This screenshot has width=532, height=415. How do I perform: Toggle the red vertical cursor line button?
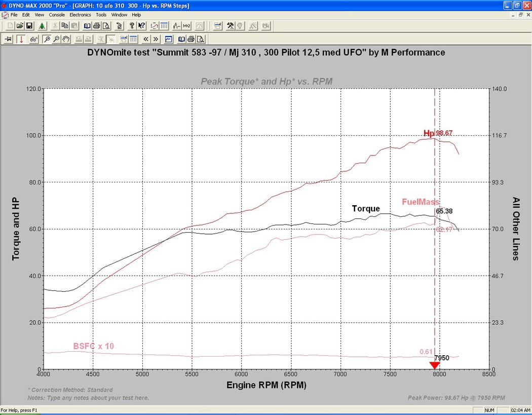point(21,39)
